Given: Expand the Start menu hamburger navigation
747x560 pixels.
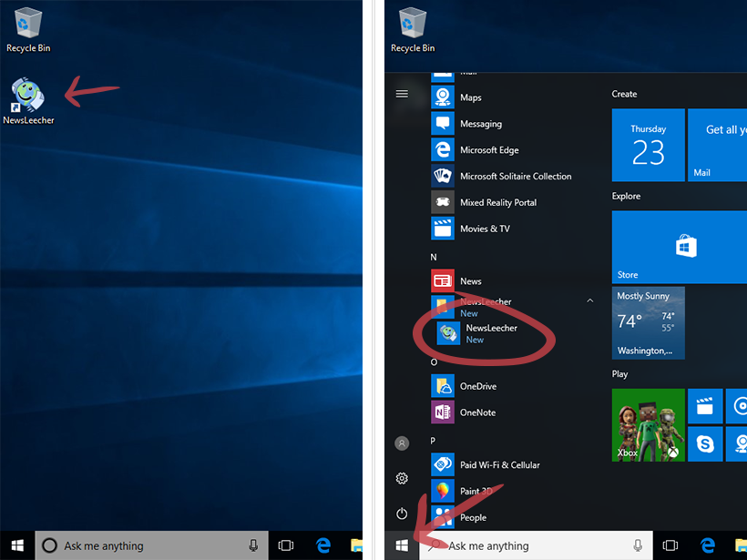Looking at the screenshot, I should click(x=402, y=94).
